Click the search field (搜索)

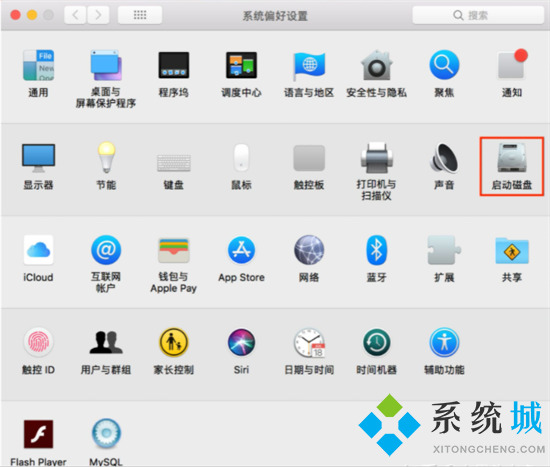pos(478,15)
